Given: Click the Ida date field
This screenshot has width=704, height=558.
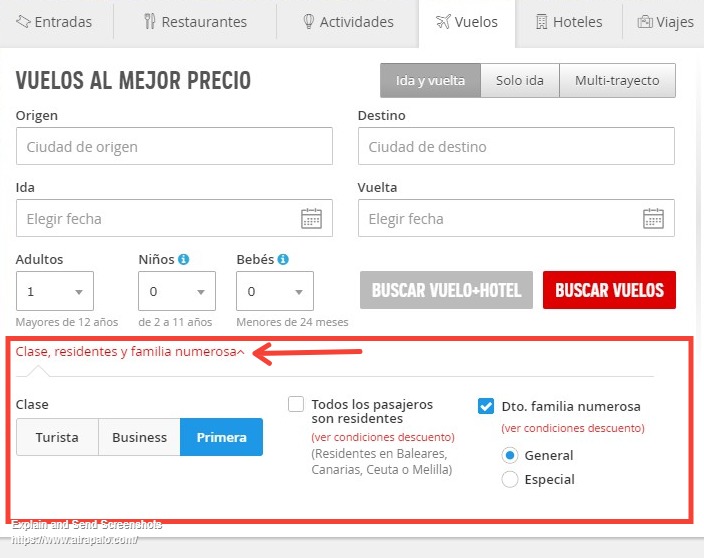Looking at the screenshot, I should click(x=174, y=218).
